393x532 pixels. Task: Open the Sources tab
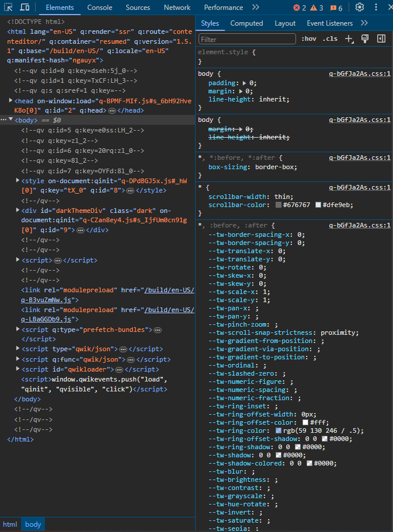pos(138,8)
